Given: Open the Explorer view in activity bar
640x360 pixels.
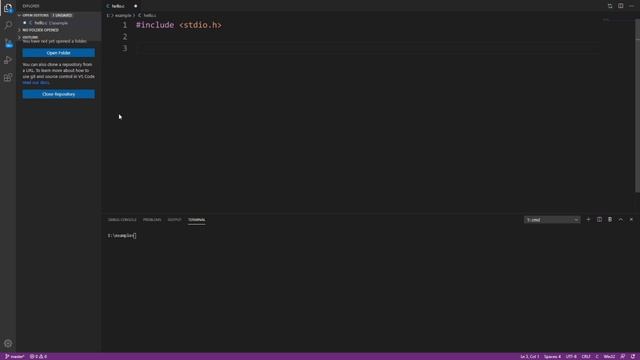Looking at the screenshot, I should (8, 8).
